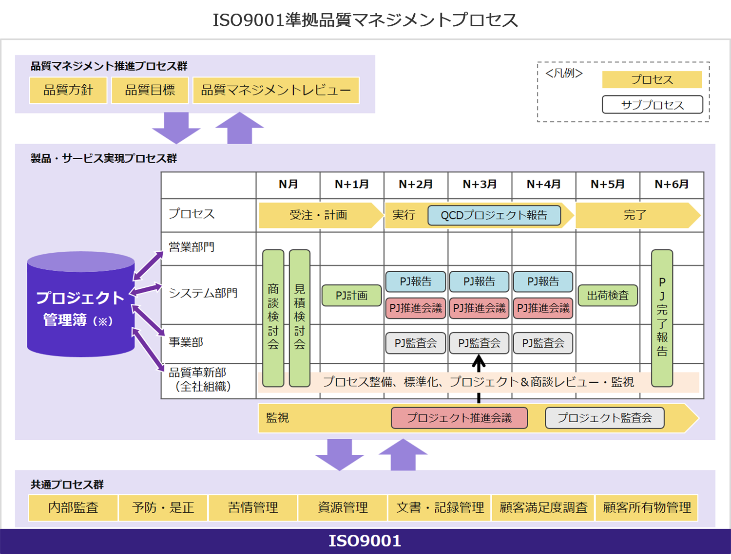
Task: Select the gray プロジェクト監査会 box
Action: (x=605, y=418)
